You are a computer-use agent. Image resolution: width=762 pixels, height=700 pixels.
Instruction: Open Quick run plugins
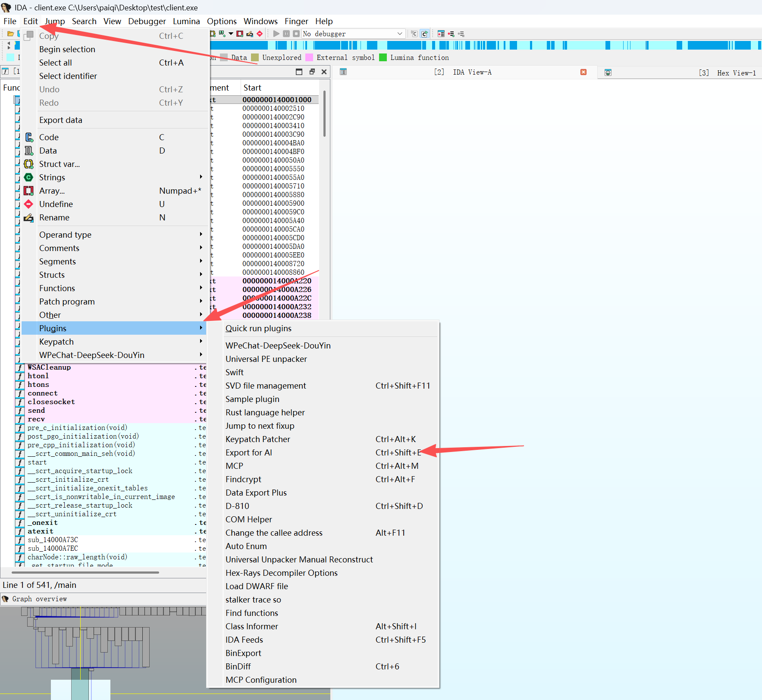[323, 328]
